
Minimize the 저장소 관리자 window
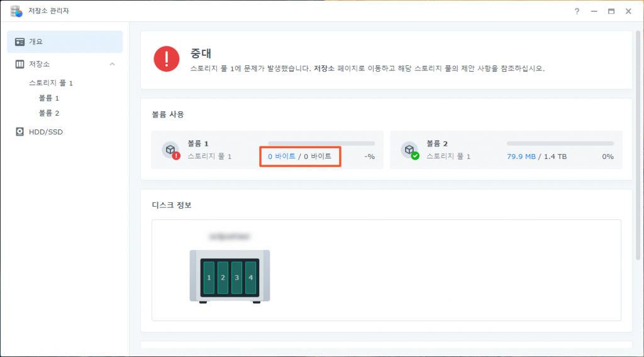coord(594,11)
